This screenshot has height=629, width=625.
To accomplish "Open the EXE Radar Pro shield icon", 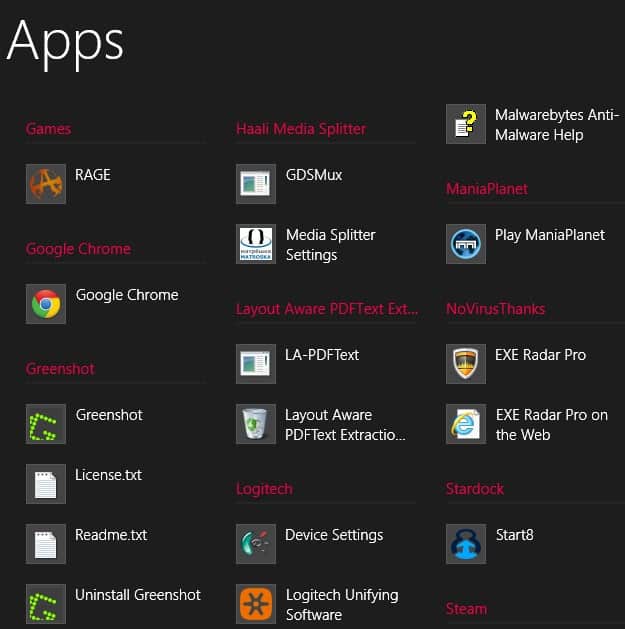I will pyautogui.click(x=466, y=364).
